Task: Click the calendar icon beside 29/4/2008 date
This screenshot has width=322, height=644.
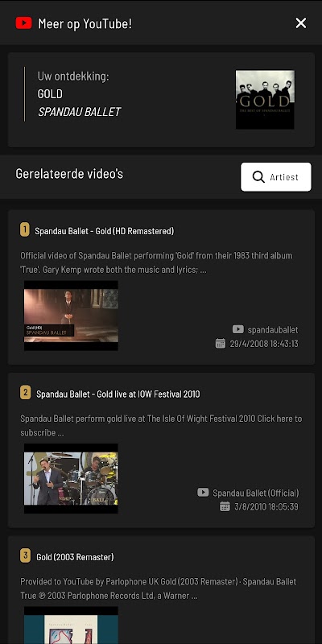Action: [x=221, y=344]
